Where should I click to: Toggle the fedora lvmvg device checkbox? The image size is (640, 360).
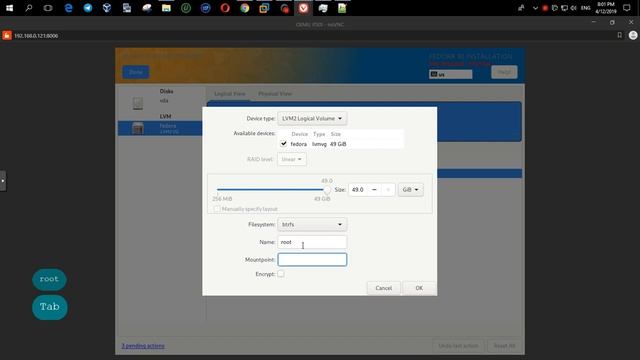coord(284,144)
